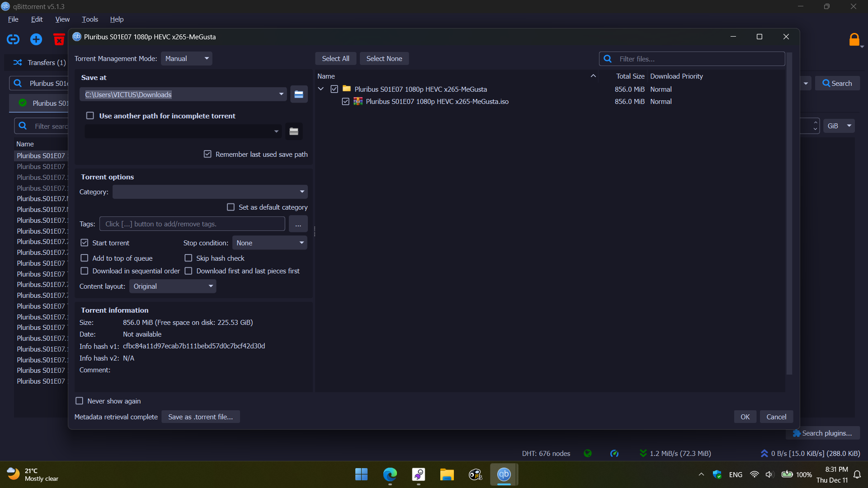Enable Download in sequential order
The height and width of the screenshot is (488, 868).
(85, 271)
